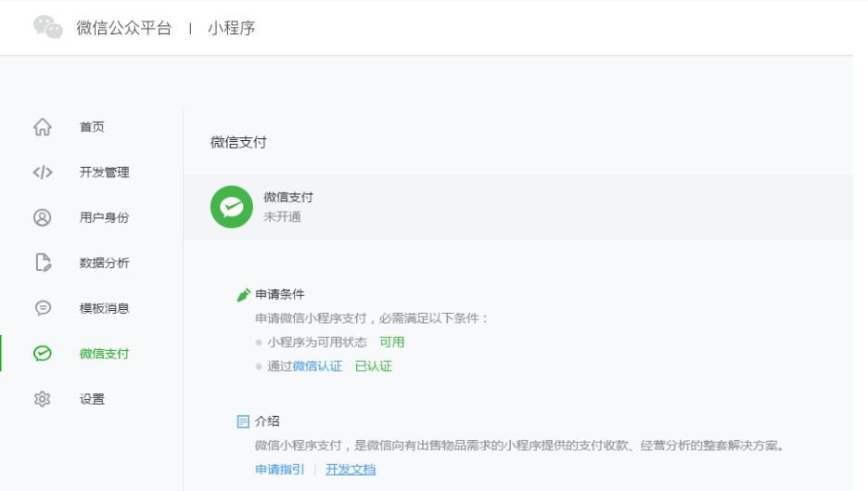Open the 数据分析 sidebar item
Viewport: 868px width, 491px height.
[x=104, y=263]
